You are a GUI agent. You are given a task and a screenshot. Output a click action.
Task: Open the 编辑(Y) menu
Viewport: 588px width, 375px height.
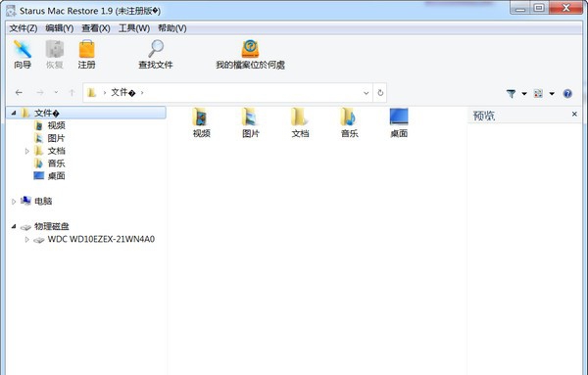click(59, 28)
